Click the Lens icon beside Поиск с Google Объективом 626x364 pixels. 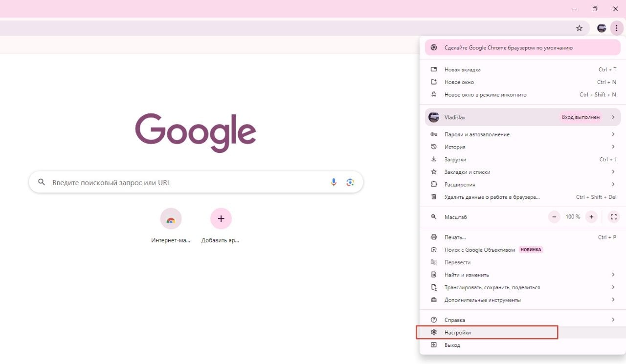point(433,250)
